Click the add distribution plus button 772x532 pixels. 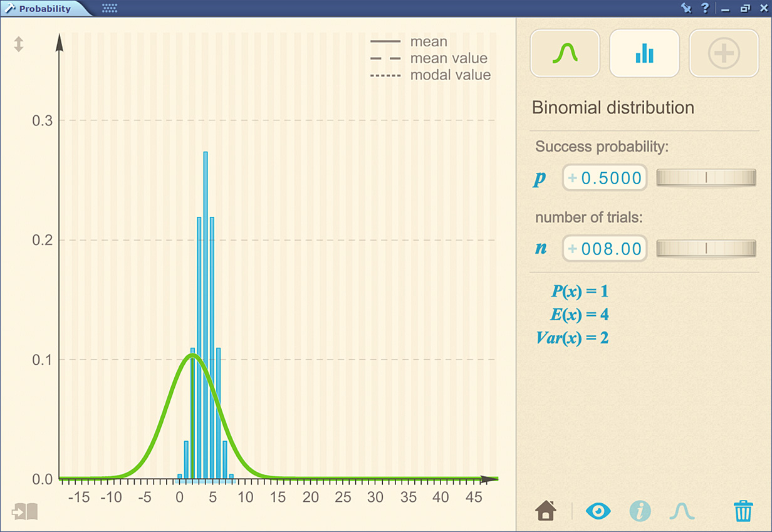[724, 53]
